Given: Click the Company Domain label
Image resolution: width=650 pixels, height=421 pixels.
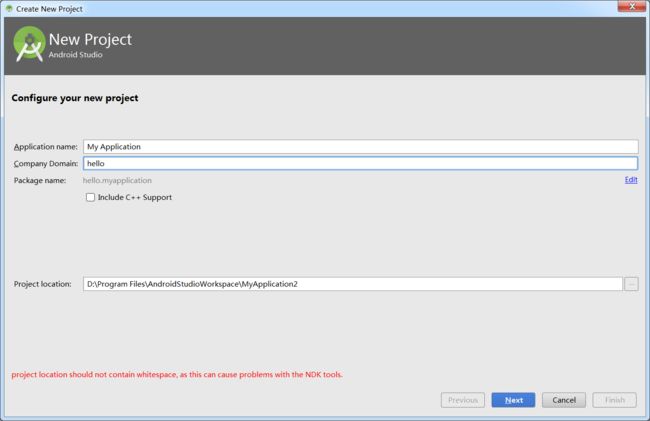Looking at the screenshot, I should point(46,164).
